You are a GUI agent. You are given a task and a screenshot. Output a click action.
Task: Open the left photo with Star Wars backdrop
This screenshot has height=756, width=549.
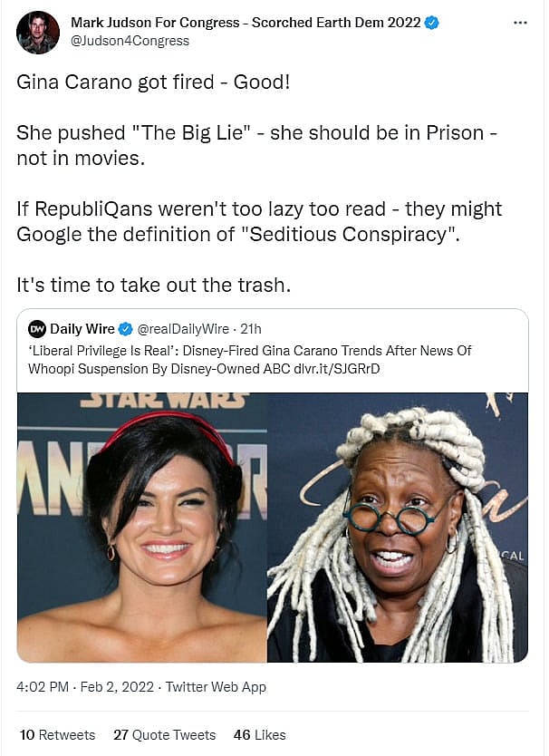click(142, 528)
